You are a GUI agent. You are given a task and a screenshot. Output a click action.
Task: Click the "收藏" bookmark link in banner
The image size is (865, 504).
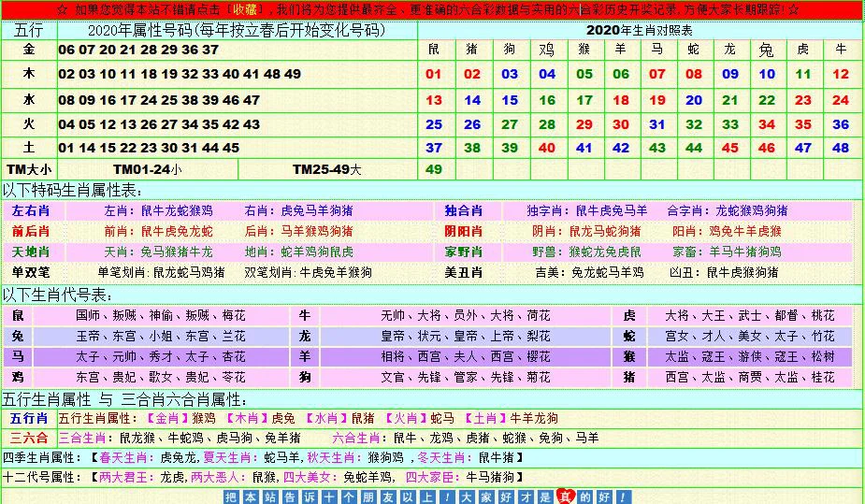click(247, 9)
